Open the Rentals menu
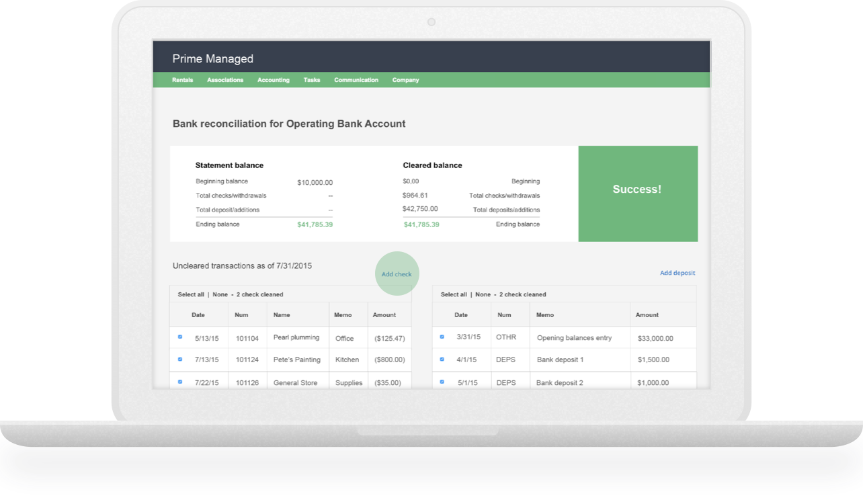863x504 pixels. pos(182,80)
